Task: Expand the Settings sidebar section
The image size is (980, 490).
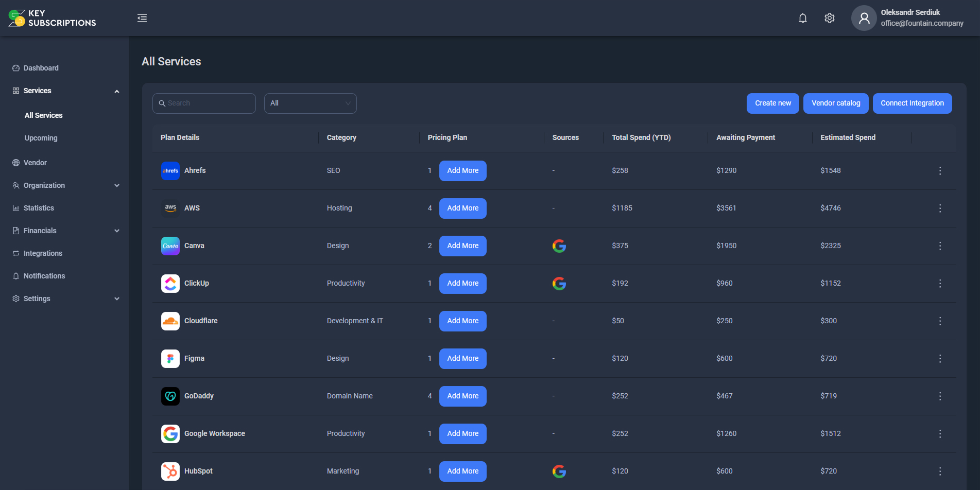Action: [117, 299]
